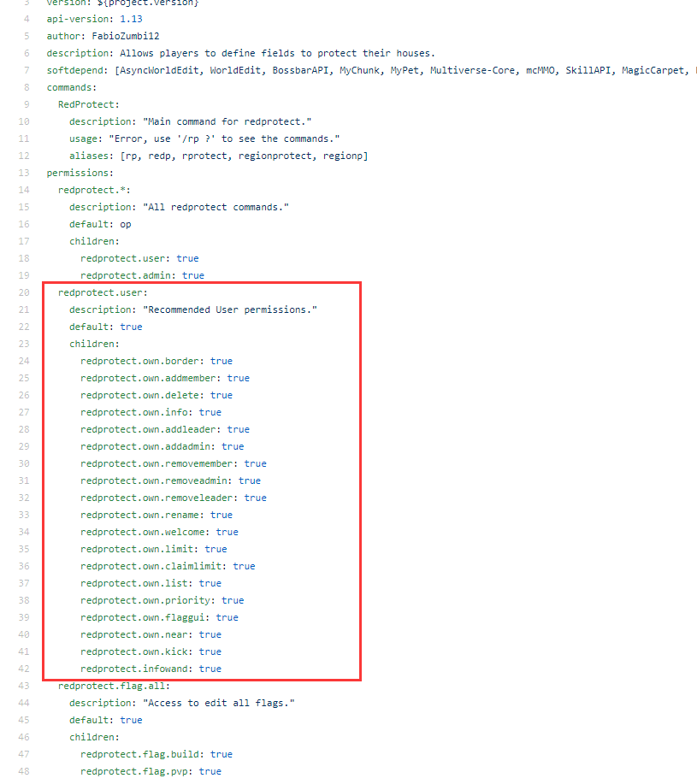
Task: Click 'redprotect.user: true' child line
Action: click(x=139, y=258)
